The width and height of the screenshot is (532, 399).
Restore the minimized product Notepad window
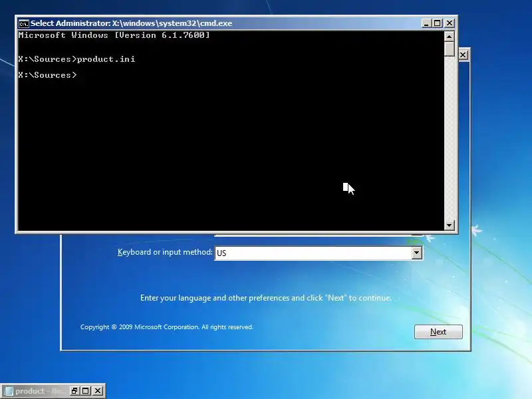(74, 391)
